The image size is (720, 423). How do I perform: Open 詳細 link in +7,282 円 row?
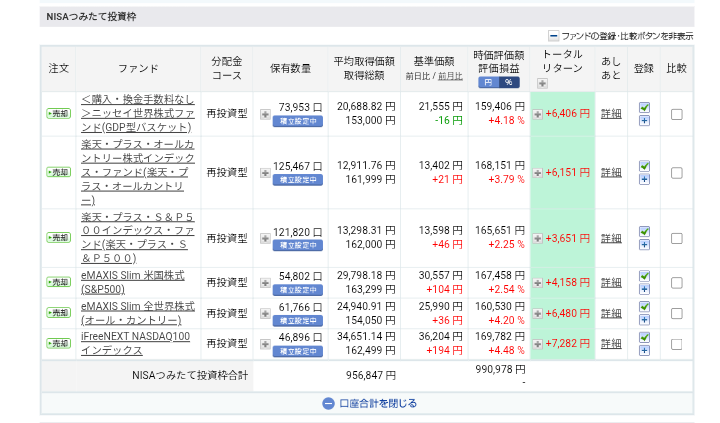(x=611, y=344)
